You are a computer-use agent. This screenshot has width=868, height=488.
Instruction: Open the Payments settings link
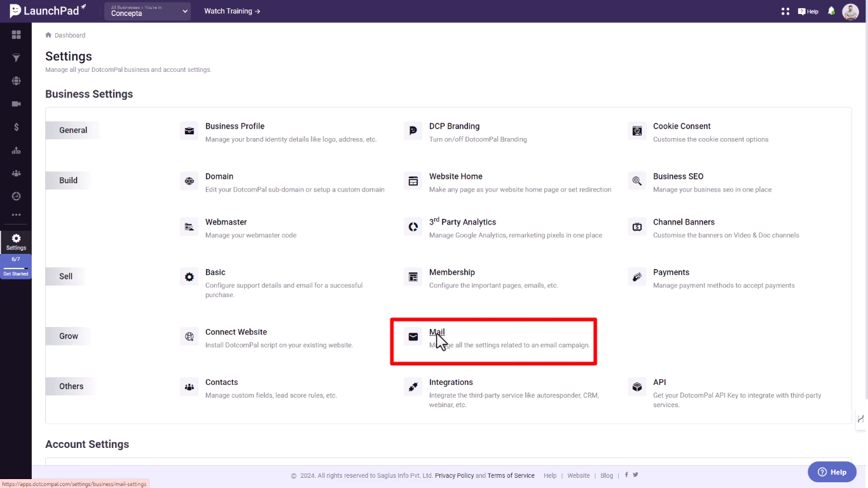[671, 272]
